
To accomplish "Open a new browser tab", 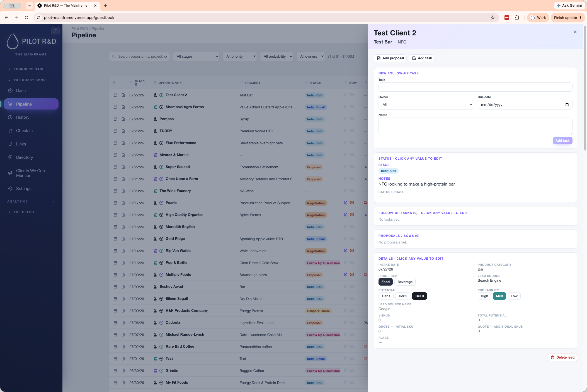I will 105,6.
